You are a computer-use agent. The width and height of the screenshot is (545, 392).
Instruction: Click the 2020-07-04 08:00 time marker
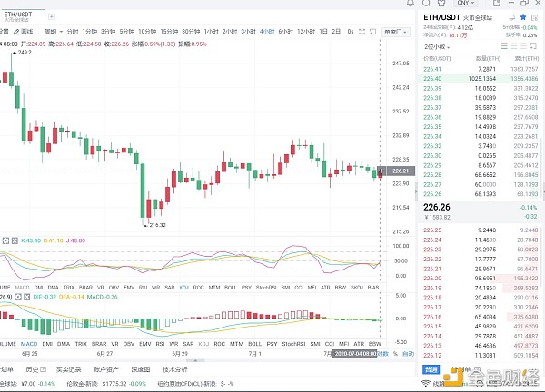pyautogui.click(x=355, y=354)
